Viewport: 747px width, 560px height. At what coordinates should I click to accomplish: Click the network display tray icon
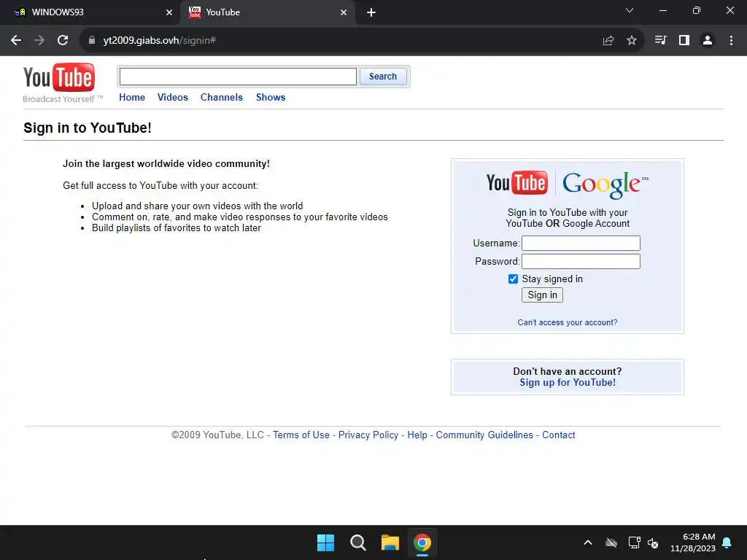[635, 542]
